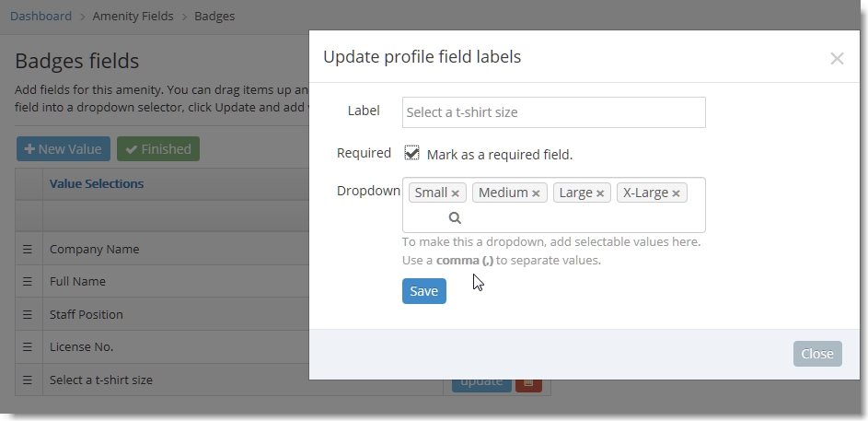Click the drag handle beside Company Name

point(28,250)
